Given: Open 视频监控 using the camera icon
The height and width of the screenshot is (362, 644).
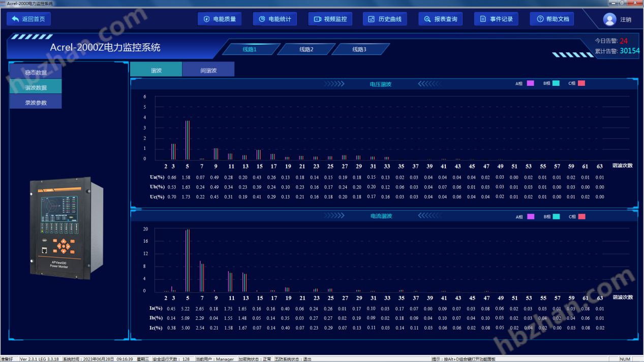Looking at the screenshot, I should click(x=317, y=19).
